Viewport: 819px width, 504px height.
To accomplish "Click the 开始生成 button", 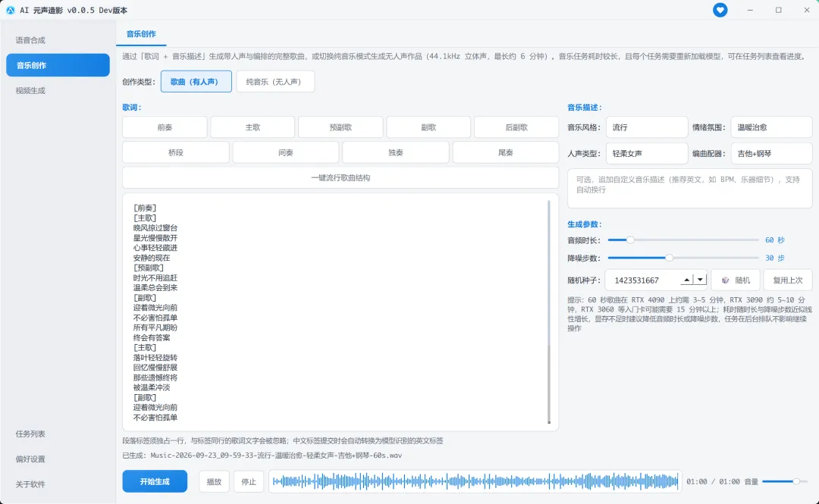I will [x=155, y=481].
